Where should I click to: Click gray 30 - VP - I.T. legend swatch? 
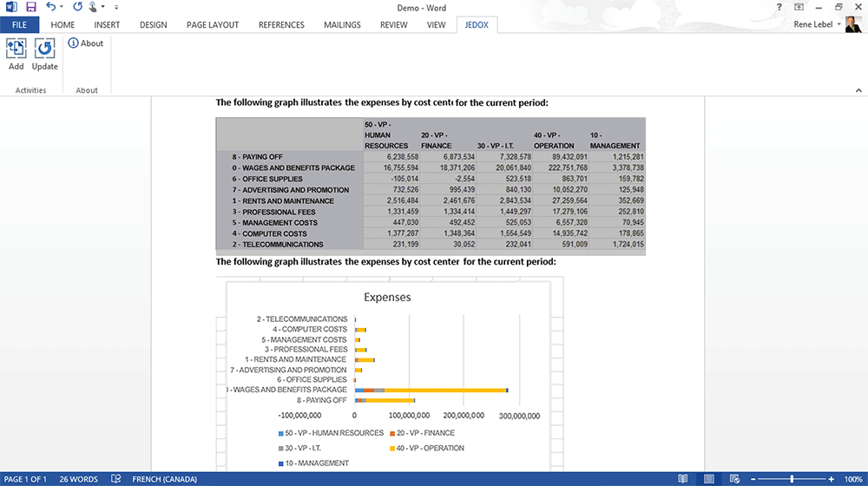pyautogui.click(x=281, y=449)
